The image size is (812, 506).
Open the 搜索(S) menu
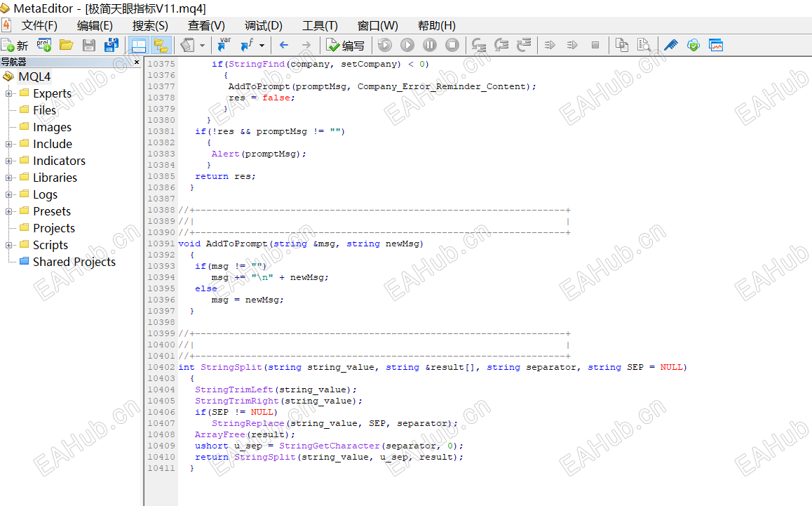click(x=150, y=25)
